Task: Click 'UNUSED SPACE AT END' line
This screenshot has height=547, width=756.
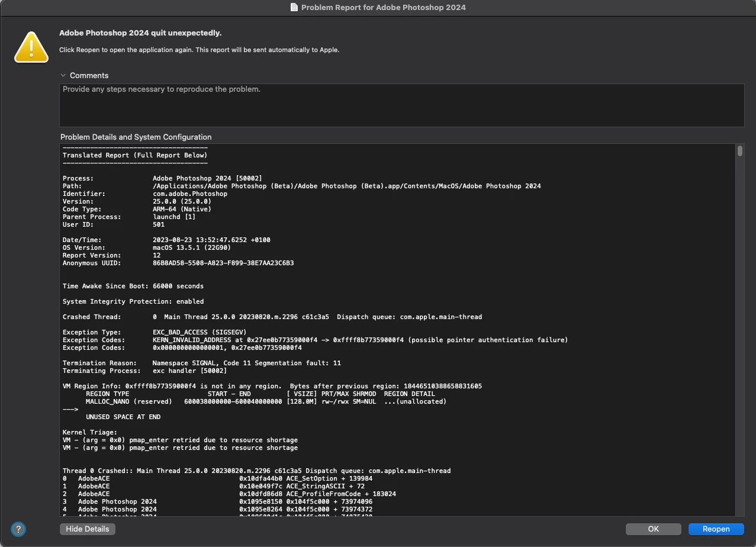Action: [123, 417]
